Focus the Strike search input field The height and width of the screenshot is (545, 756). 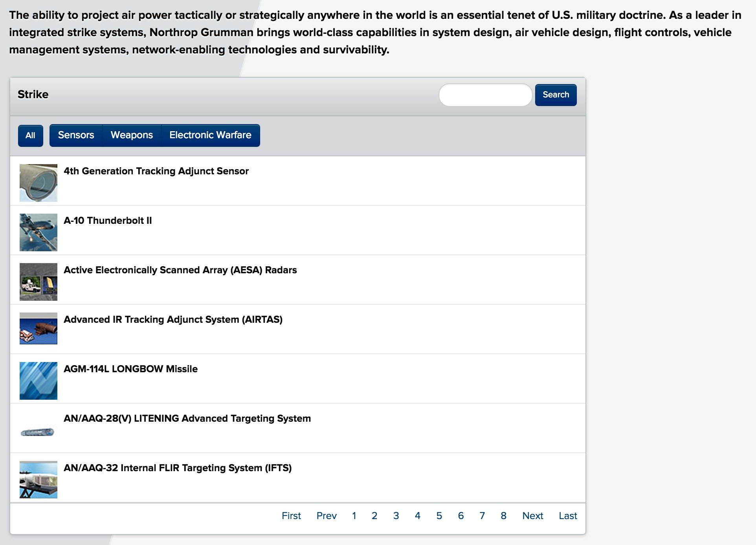click(485, 95)
